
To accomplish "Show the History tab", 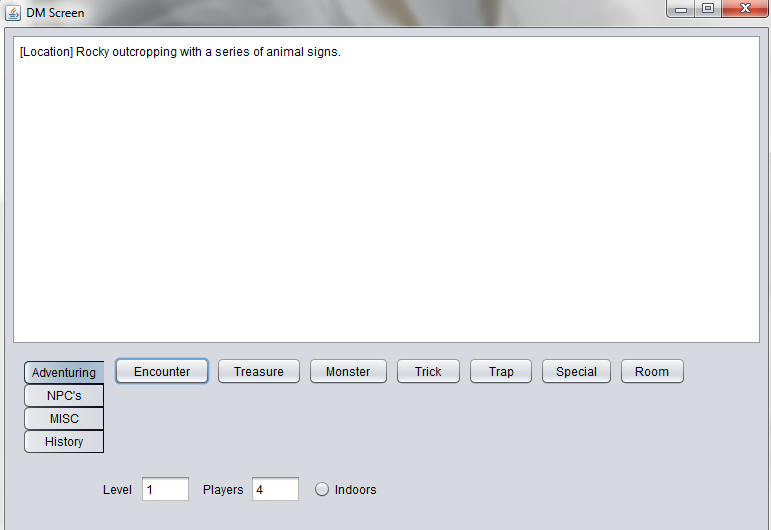I will click(64, 442).
